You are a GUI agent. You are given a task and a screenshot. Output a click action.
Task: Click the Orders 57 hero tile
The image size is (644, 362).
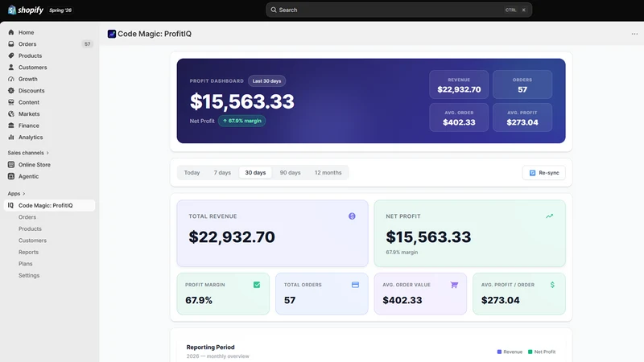[522, 84]
